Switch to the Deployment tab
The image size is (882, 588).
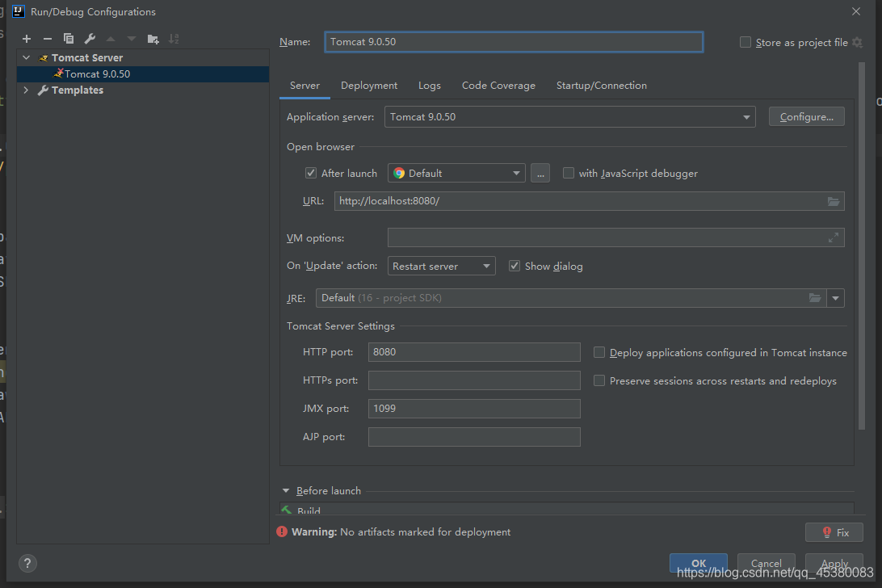tap(369, 86)
